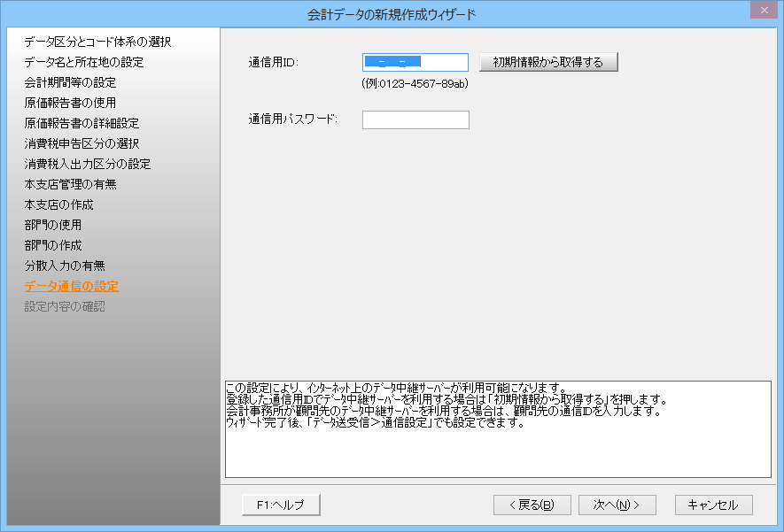Select 本支店管理の有無 step
This screenshot has width=784, height=532.
(x=70, y=184)
